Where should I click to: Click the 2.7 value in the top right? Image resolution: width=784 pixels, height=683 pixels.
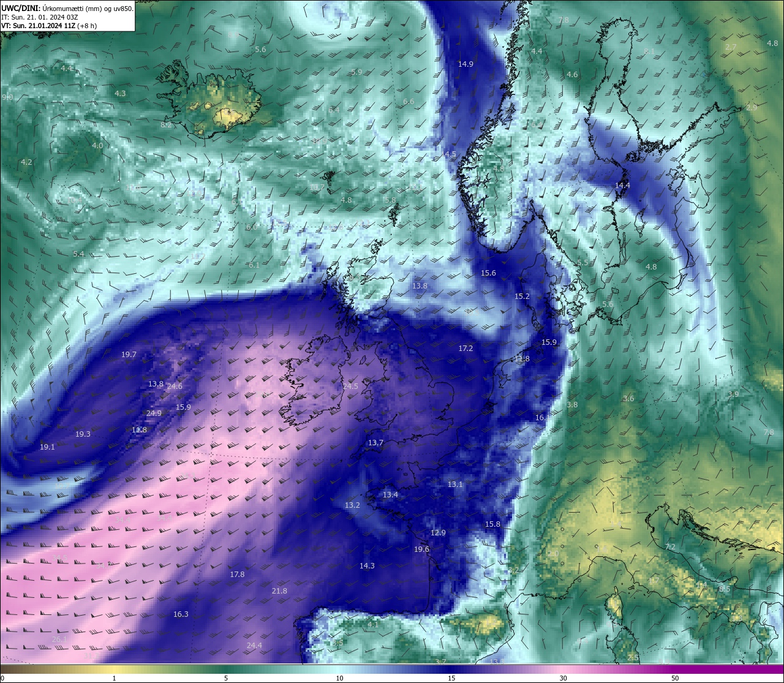pos(731,47)
